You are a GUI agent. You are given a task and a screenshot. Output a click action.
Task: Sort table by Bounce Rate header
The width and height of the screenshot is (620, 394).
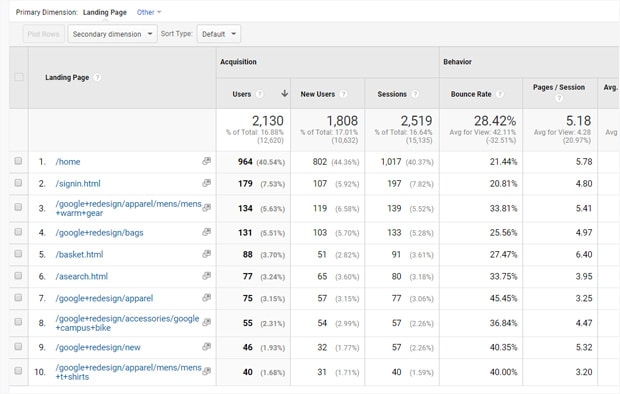471,94
